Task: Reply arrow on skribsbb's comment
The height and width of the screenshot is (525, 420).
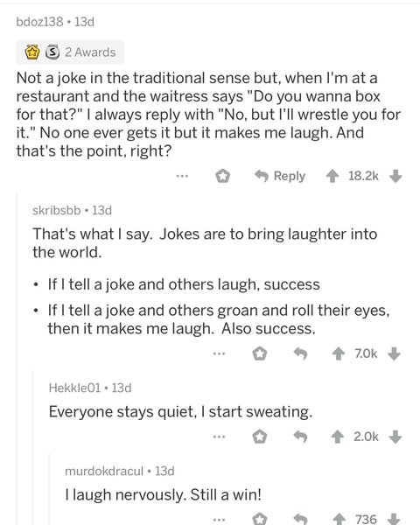Action: click(300, 353)
